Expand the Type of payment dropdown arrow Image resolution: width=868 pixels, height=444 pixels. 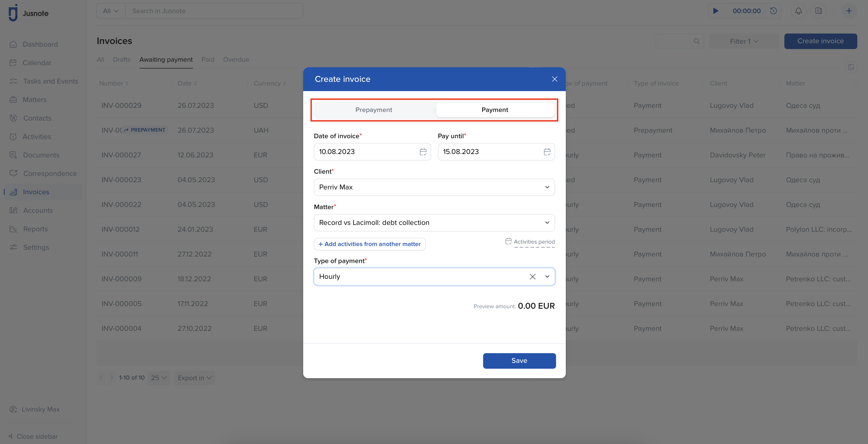(547, 277)
